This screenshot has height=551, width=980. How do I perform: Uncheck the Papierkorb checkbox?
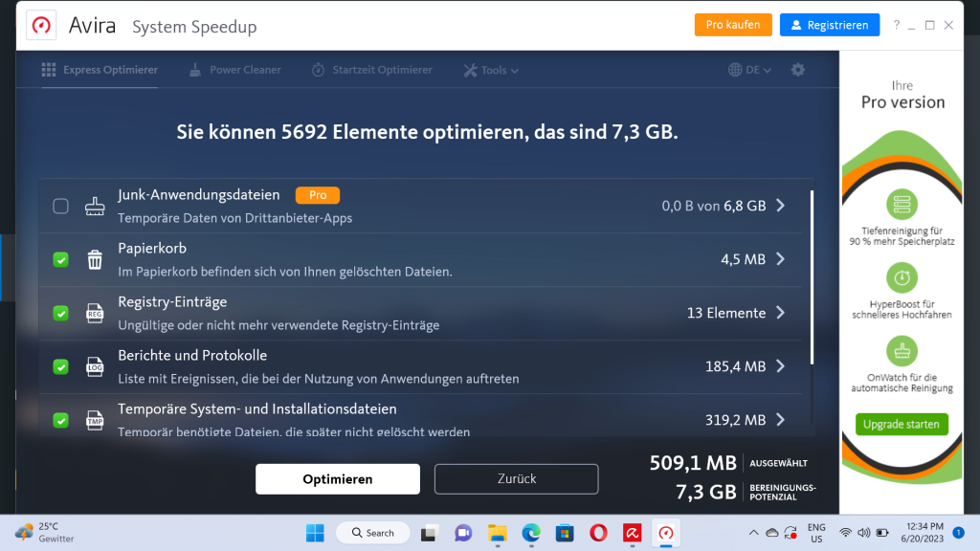60,260
